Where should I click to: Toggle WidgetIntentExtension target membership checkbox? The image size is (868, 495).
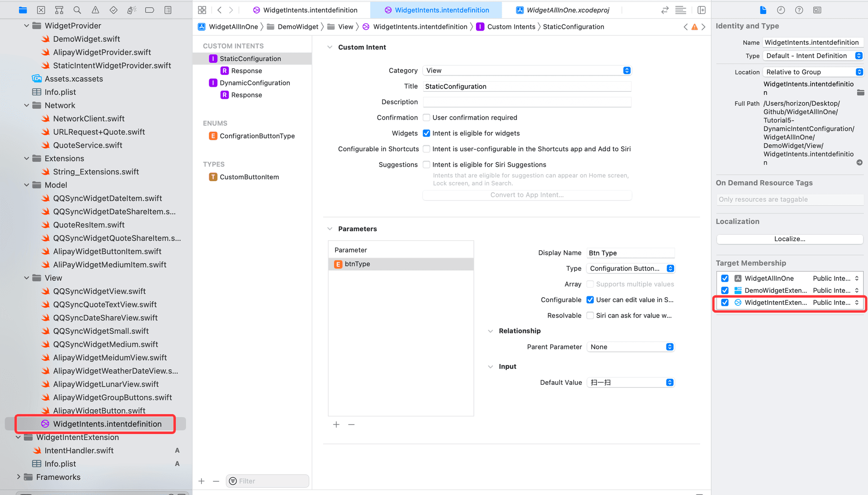click(725, 303)
